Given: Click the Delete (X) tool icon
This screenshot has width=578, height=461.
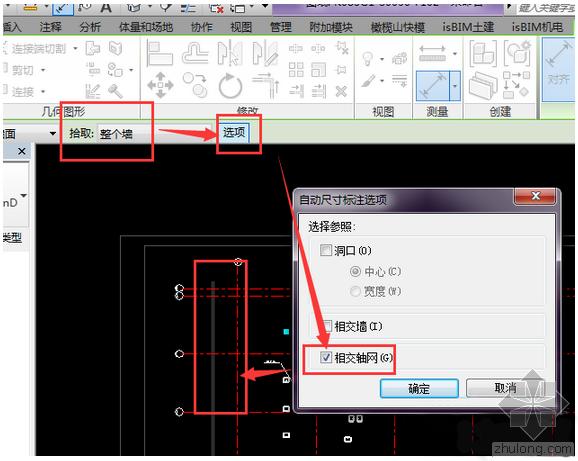Looking at the screenshot, I should [341, 91].
